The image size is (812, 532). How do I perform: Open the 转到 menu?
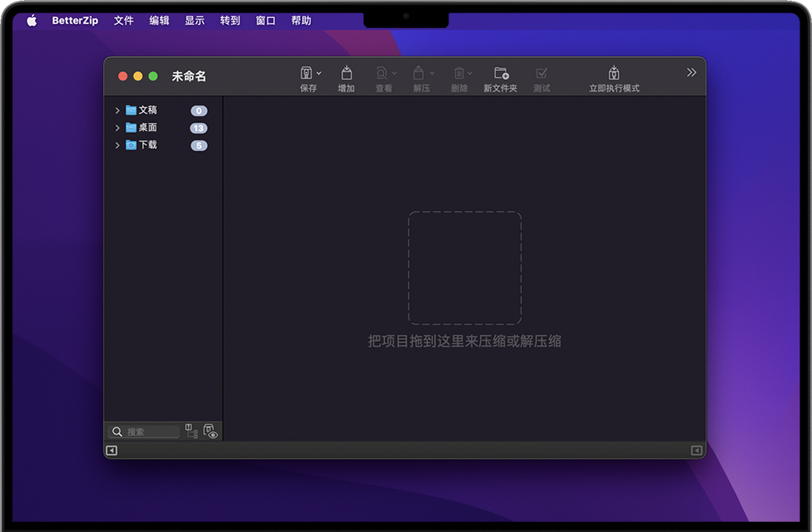pos(230,21)
